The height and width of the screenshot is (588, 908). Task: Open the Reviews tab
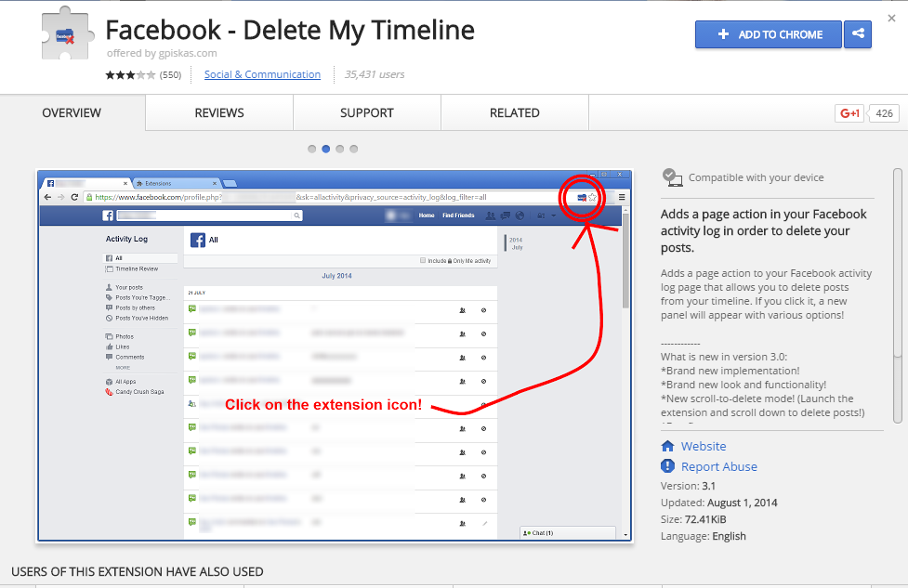[x=219, y=112]
